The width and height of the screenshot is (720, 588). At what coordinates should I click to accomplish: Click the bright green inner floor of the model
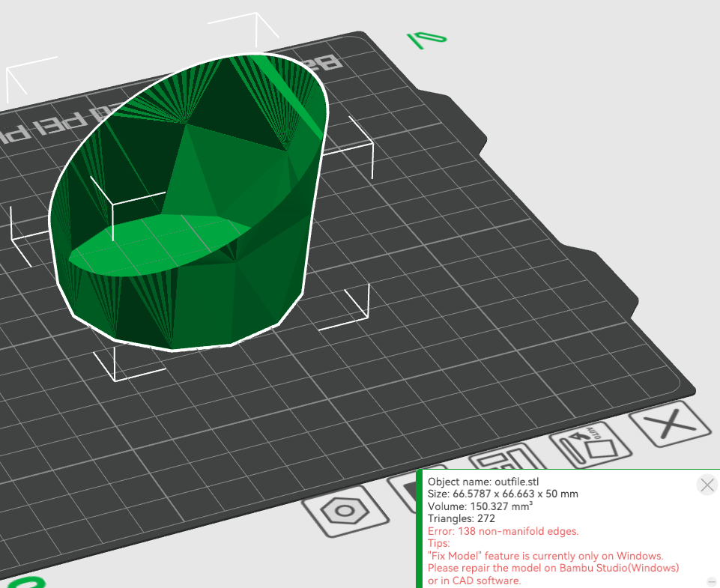(x=157, y=240)
